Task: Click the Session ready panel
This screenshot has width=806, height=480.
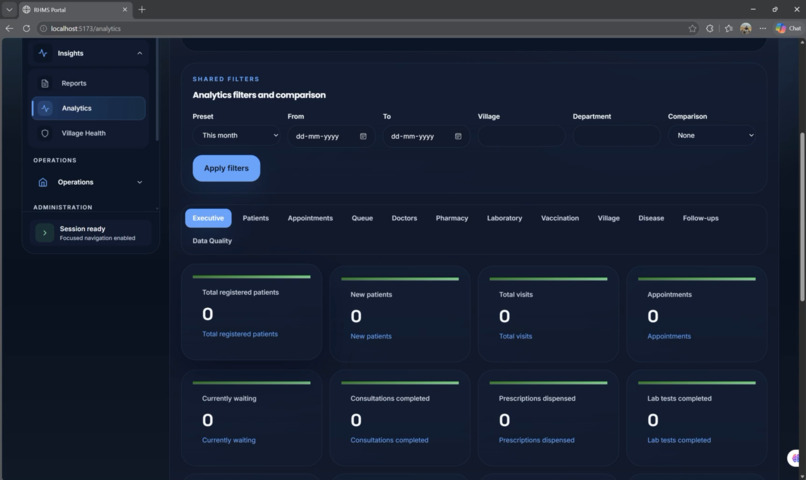Action: (x=91, y=233)
